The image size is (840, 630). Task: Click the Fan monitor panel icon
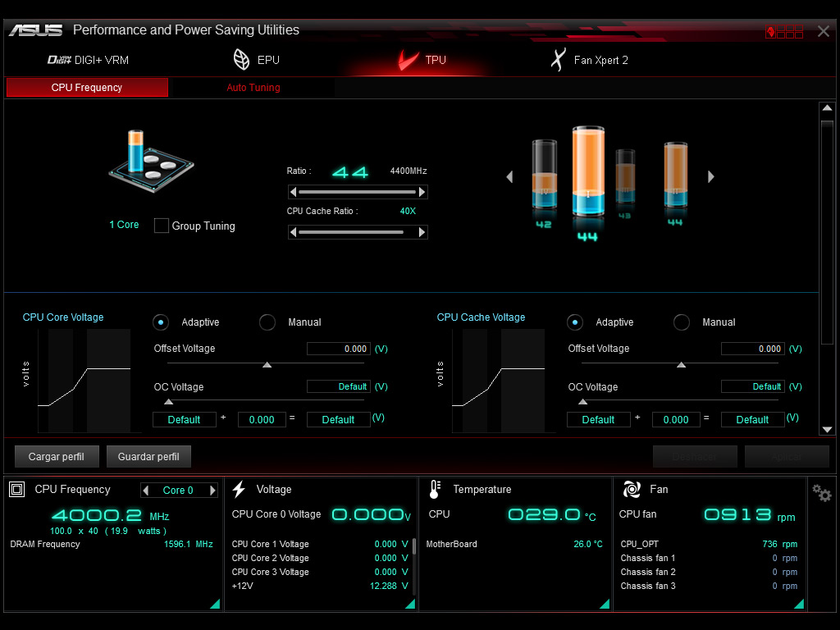632,490
